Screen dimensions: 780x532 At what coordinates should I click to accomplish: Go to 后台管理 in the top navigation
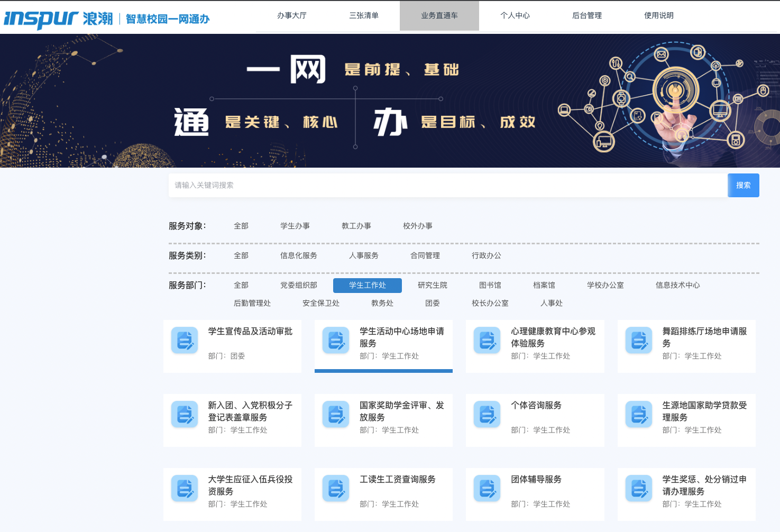tap(587, 15)
